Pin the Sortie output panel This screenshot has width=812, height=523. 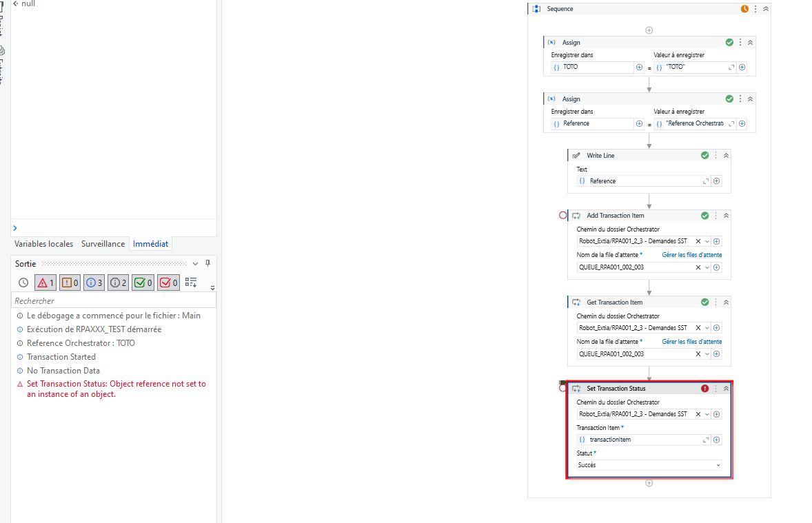point(207,263)
